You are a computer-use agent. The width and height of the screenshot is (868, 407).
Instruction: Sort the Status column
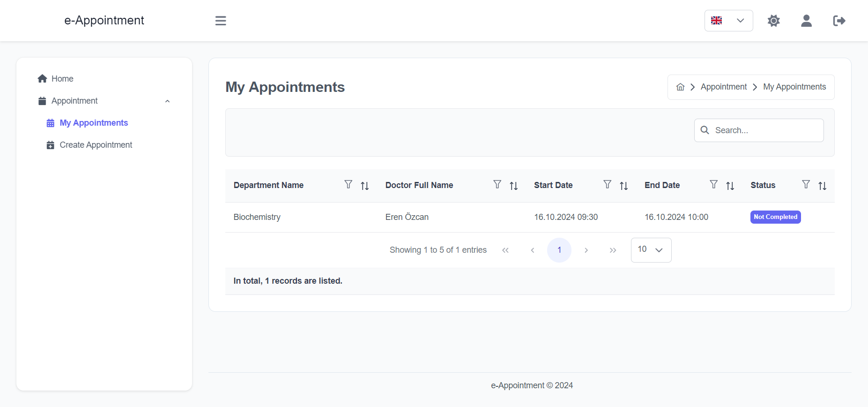[x=822, y=186]
